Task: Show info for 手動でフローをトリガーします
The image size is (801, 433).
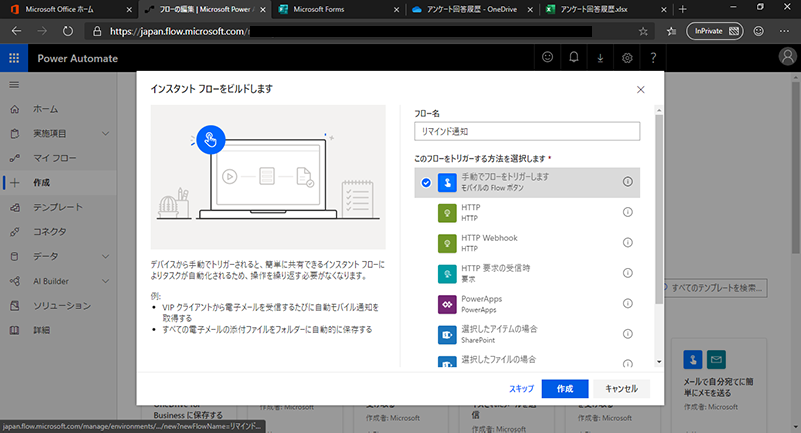Action: (627, 182)
